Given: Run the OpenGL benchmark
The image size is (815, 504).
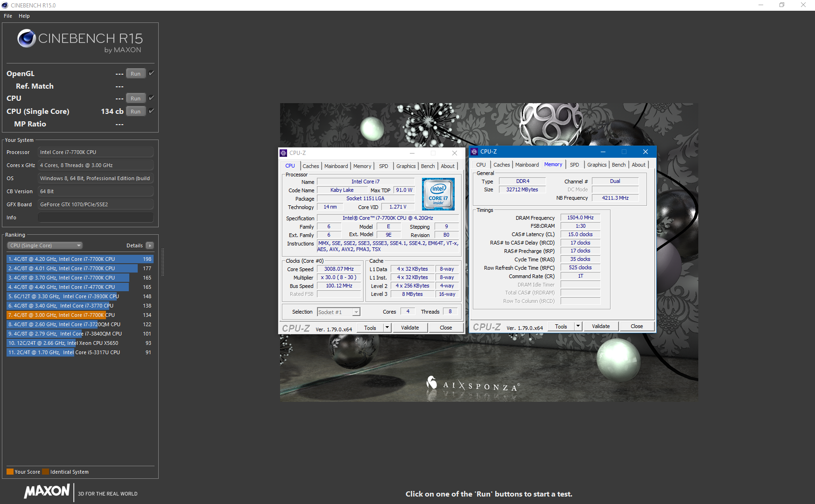Looking at the screenshot, I should 136,74.
